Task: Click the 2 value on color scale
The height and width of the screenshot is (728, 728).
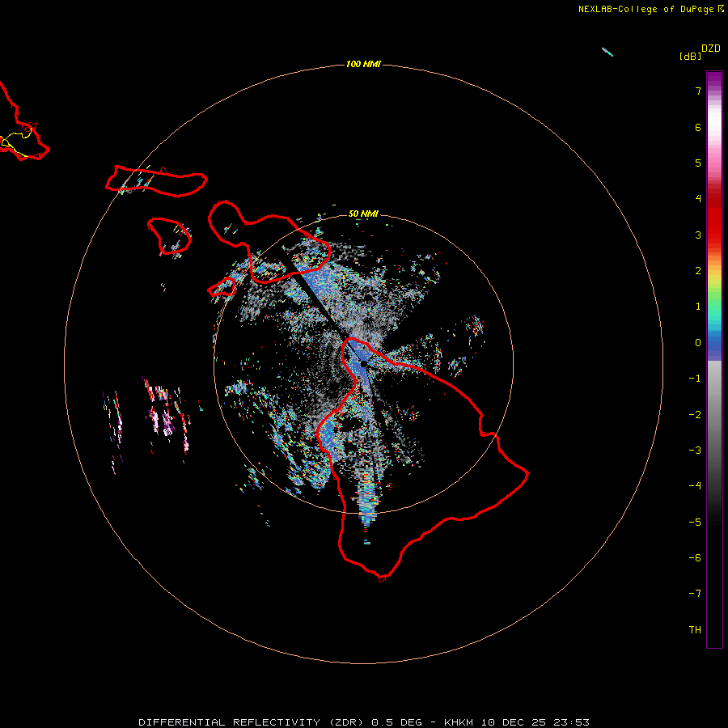Action: (698, 271)
